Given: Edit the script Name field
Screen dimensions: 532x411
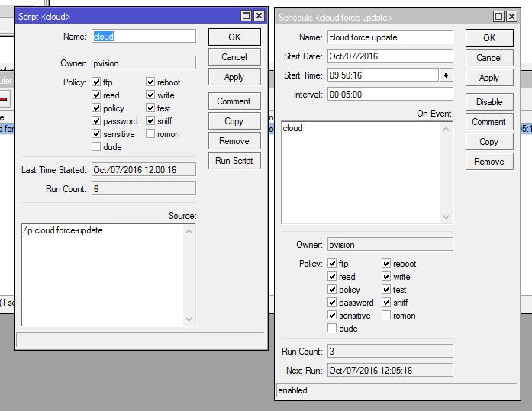Looking at the screenshot, I should pyautogui.click(x=143, y=36).
